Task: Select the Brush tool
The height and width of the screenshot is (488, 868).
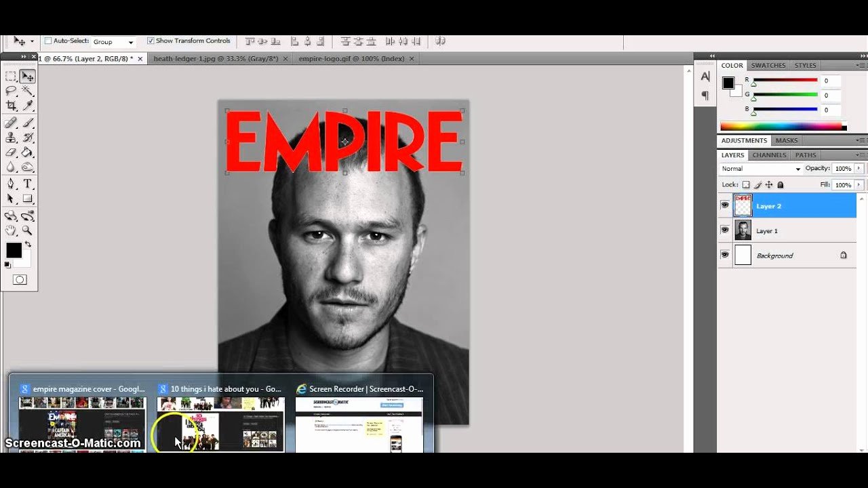Action: 27,123
